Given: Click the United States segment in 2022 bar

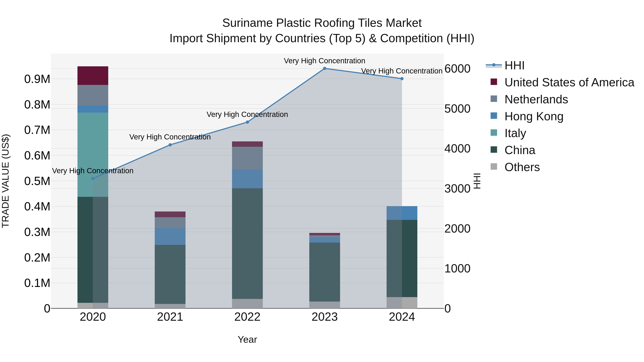Looking at the screenshot, I should (247, 144).
